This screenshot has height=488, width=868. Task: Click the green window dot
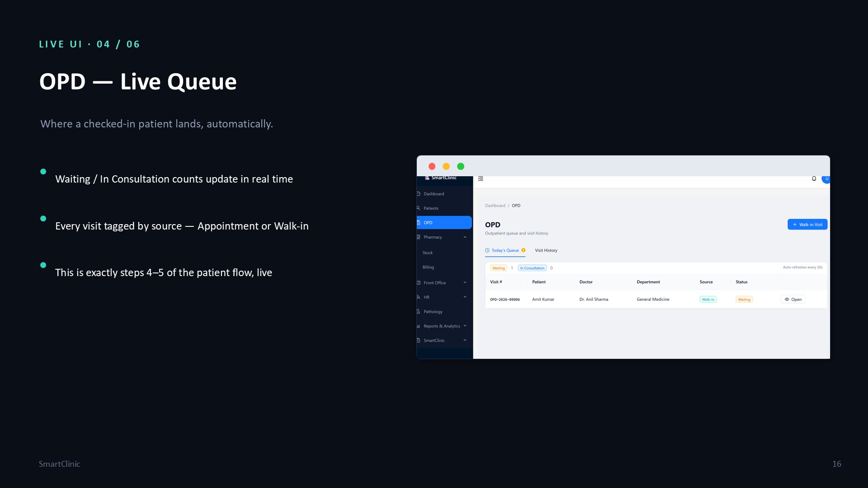pos(461,166)
